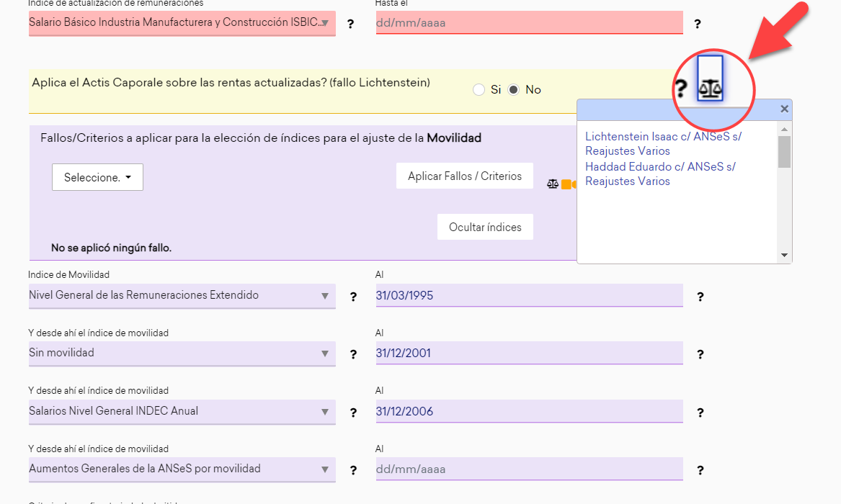Click help icon beside remuneraciones index dropdown
The width and height of the screenshot is (841, 504).
click(350, 24)
